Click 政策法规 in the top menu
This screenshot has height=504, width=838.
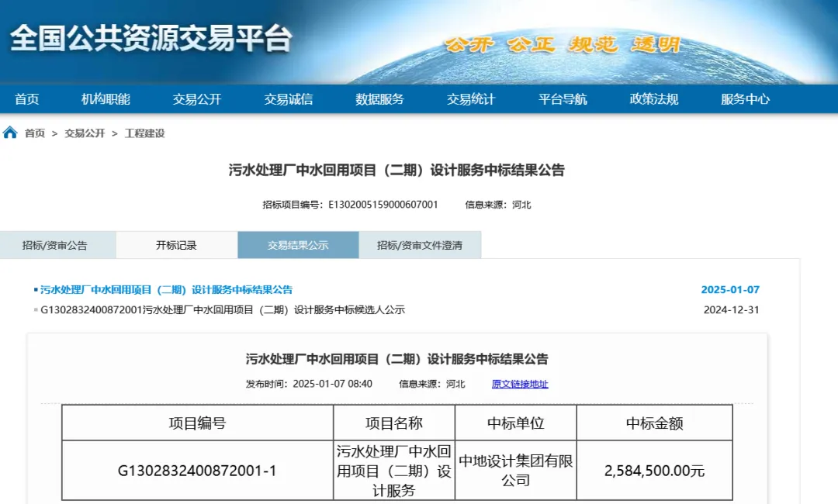click(653, 98)
